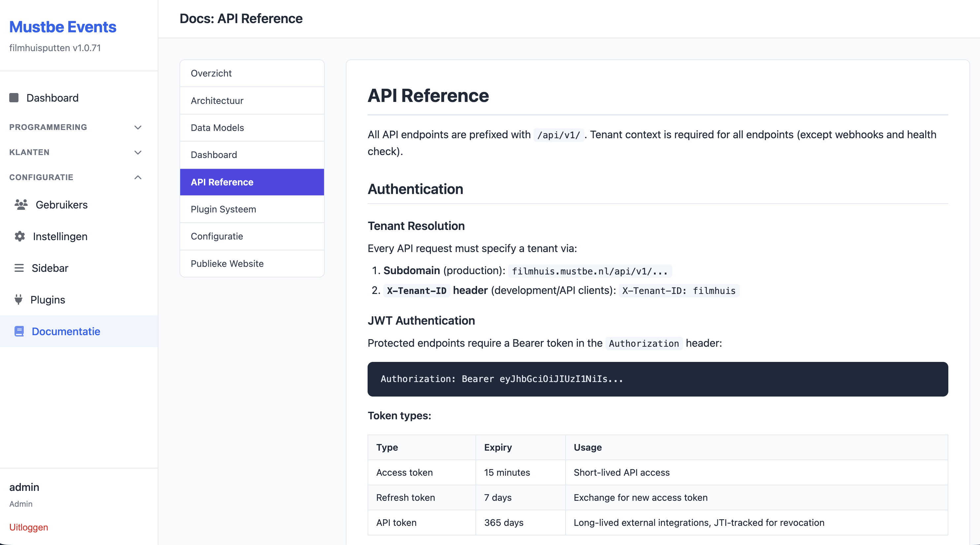Click the Programmering section label
Screen dimensions: 980x545
48,127
